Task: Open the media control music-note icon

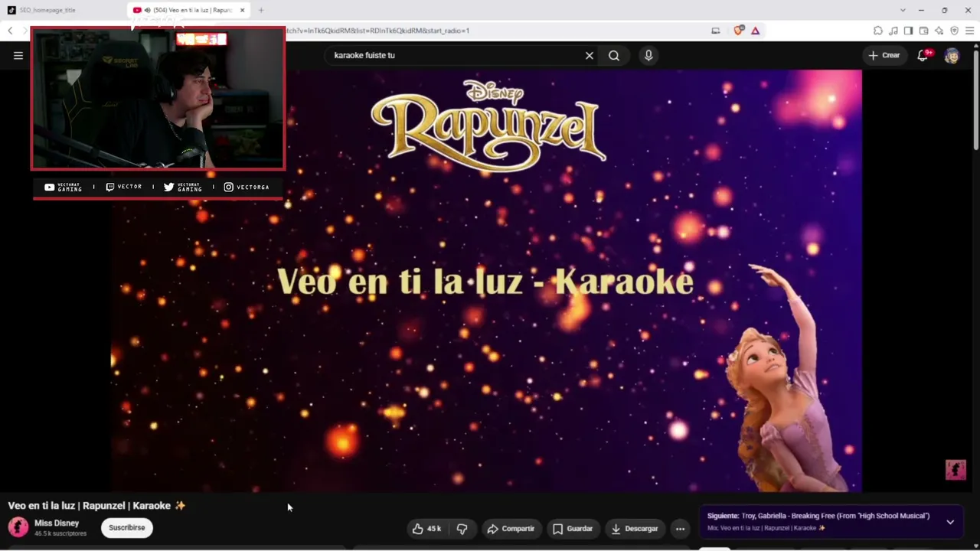Action: tap(893, 31)
